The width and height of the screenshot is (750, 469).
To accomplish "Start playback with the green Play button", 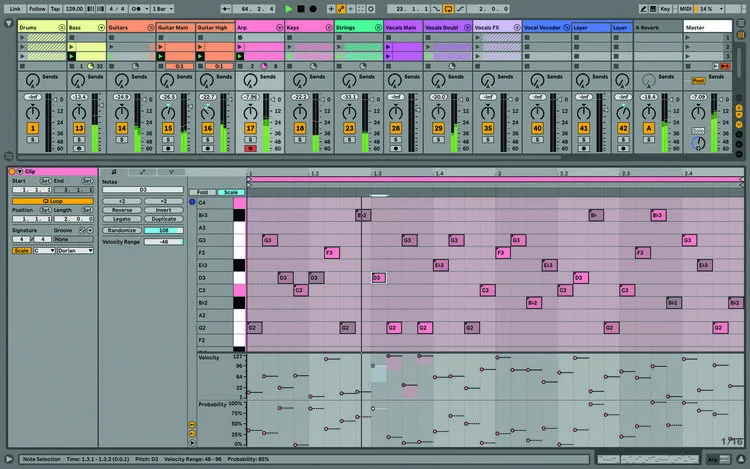I will tap(288, 9).
